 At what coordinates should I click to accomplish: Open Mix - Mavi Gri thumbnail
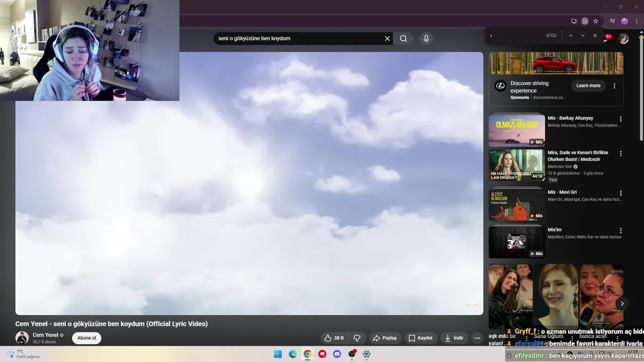[x=517, y=205]
